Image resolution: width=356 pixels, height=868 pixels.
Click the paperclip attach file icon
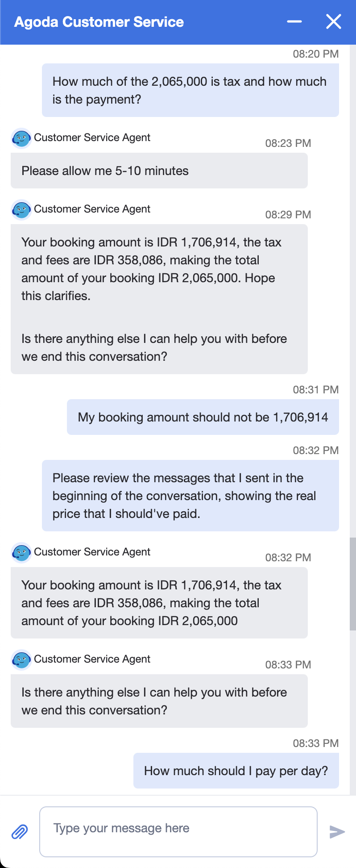click(x=20, y=832)
